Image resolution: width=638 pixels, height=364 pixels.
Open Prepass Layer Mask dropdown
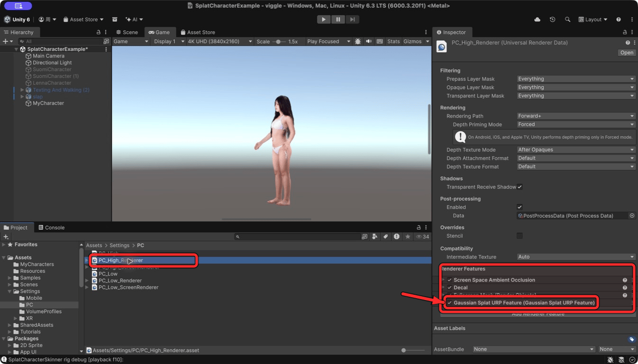coord(576,79)
